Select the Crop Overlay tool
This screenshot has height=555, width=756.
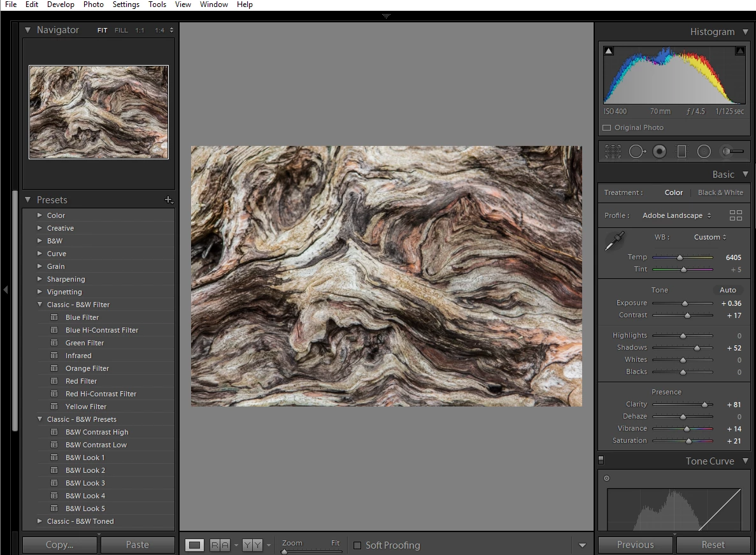tap(613, 152)
